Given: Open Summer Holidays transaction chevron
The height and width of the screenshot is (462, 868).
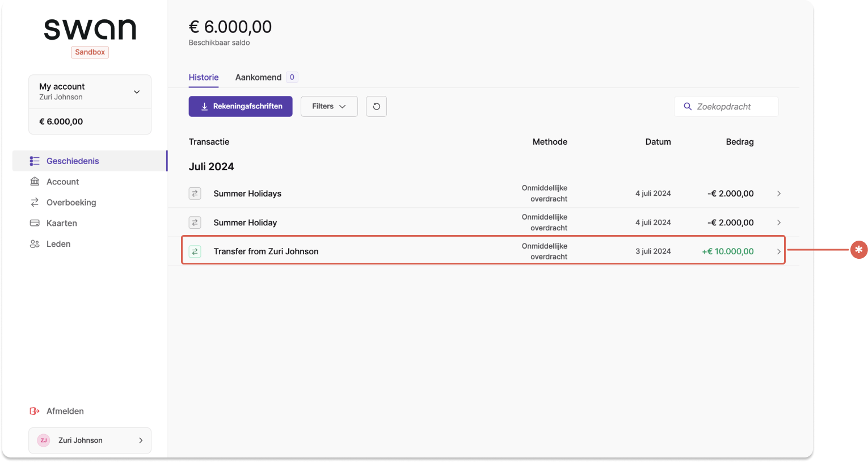Looking at the screenshot, I should (779, 194).
